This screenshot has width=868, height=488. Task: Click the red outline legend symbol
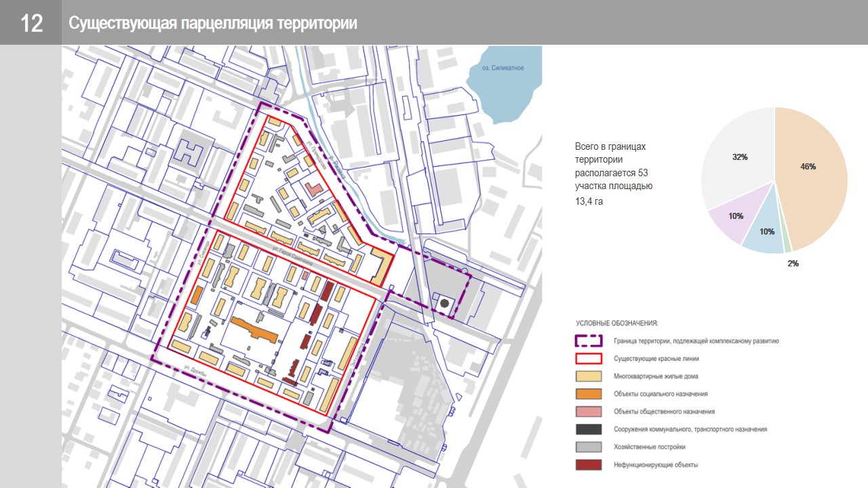tap(589, 359)
